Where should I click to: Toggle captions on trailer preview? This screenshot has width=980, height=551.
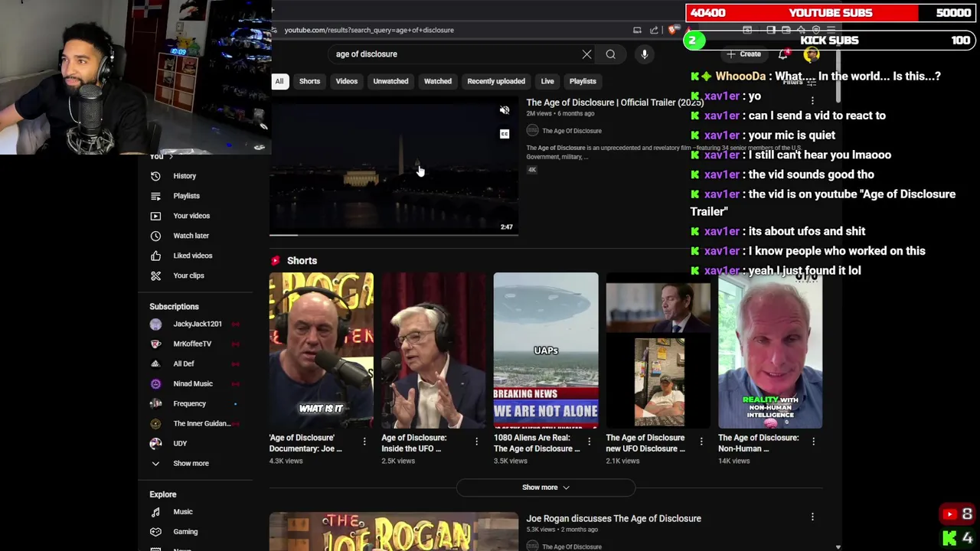pos(505,134)
